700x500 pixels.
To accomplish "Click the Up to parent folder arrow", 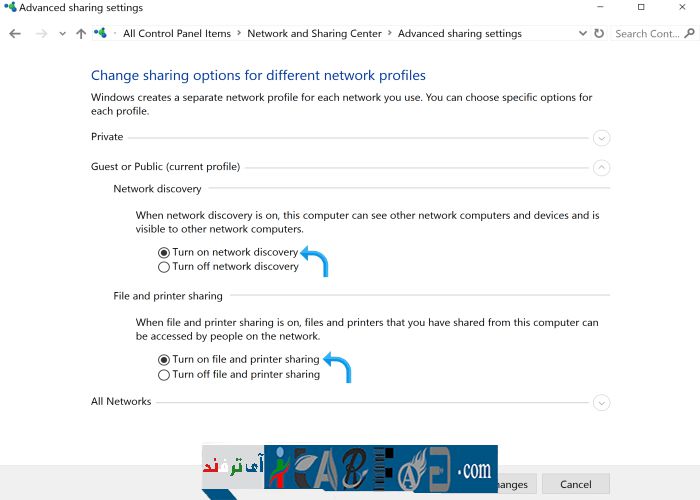I will 81,33.
